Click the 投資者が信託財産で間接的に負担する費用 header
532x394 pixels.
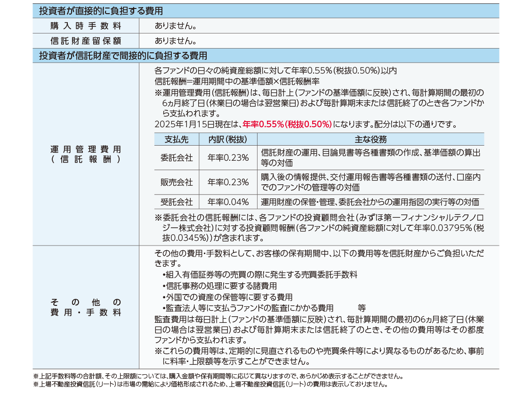click(122, 56)
